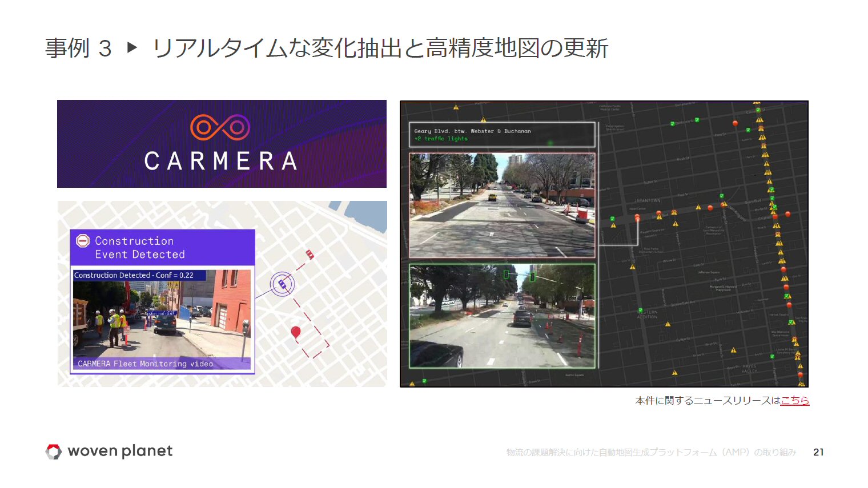Click the small red car icon on map
The width and height of the screenshot is (868, 488).
coord(310,254)
